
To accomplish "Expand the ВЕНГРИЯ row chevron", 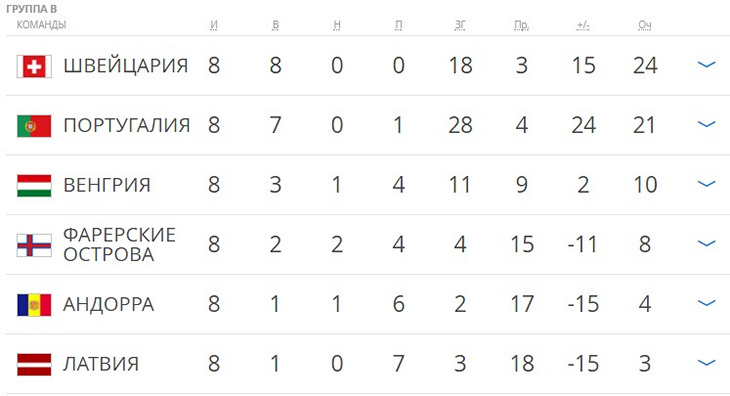I will tap(706, 184).
